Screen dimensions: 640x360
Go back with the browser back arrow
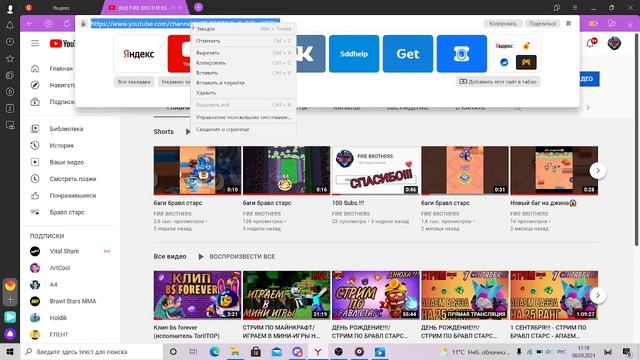click(x=29, y=24)
